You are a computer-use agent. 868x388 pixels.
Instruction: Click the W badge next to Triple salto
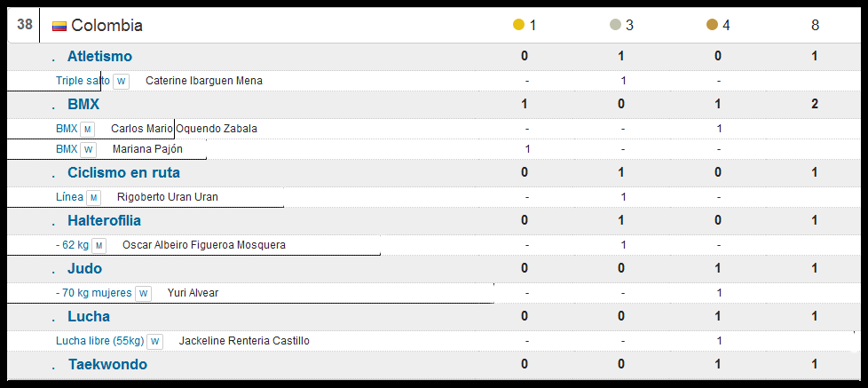click(x=122, y=81)
